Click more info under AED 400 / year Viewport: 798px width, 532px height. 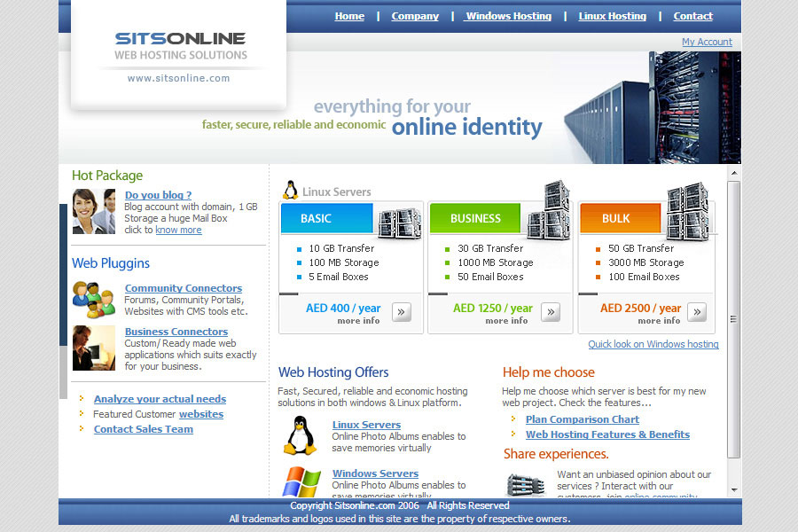(358, 321)
